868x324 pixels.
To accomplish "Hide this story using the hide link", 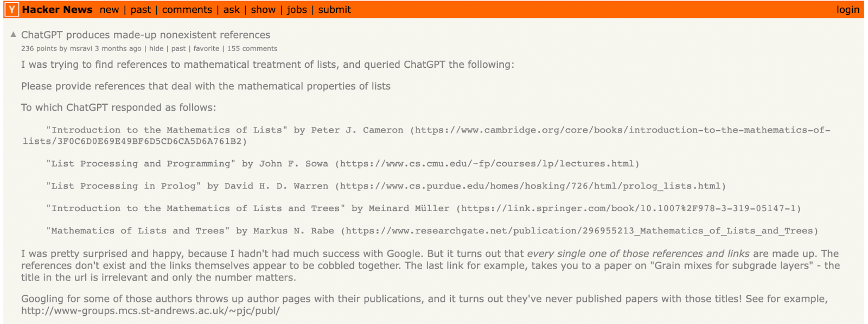I will tap(156, 48).
